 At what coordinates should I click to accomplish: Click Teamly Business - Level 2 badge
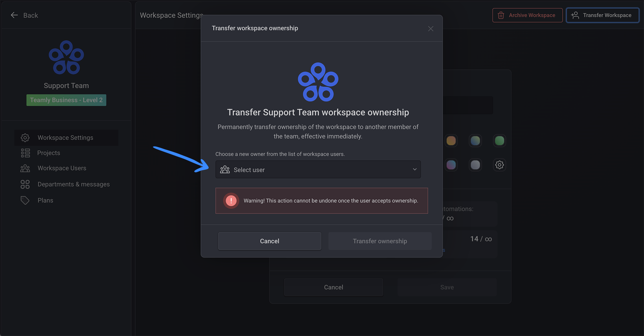66,100
